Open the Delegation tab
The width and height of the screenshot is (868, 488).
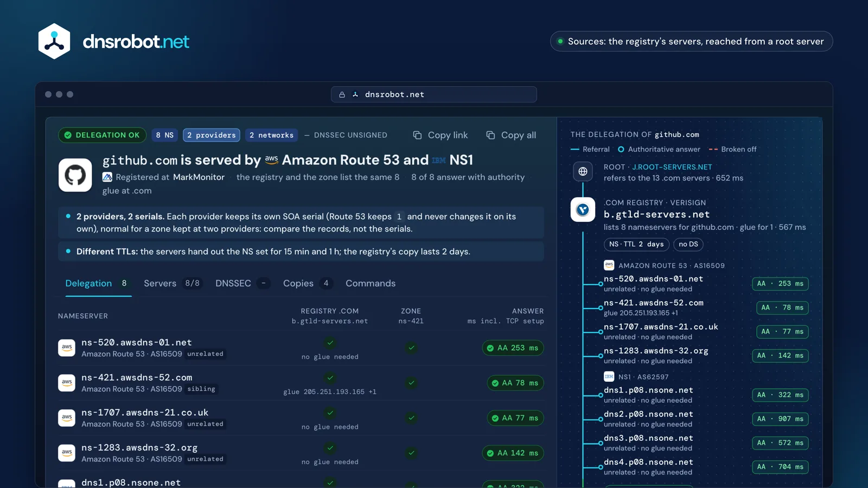[x=98, y=283]
